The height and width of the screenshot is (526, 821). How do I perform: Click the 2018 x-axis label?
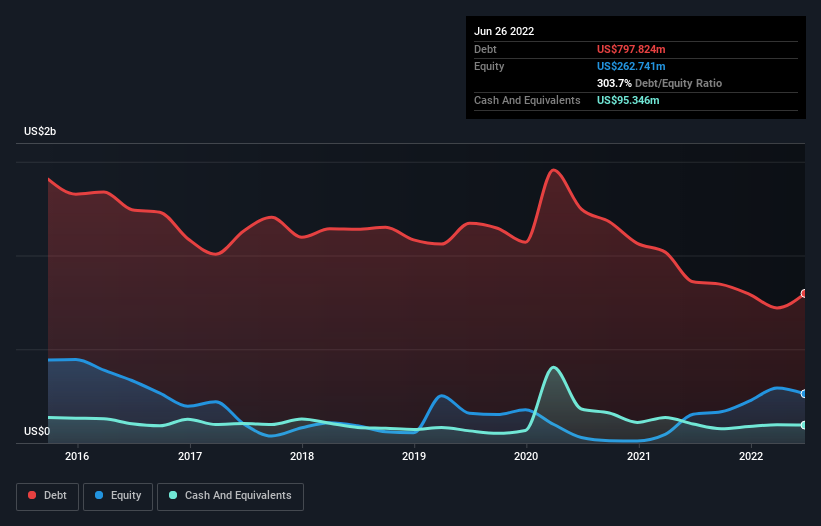[302, 456]
